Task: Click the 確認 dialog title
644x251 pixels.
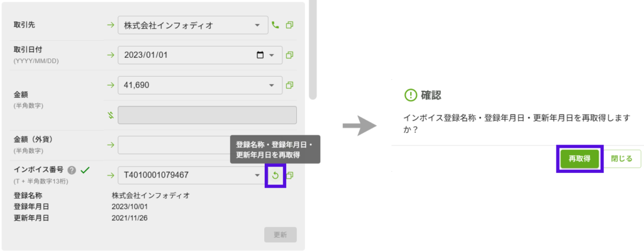Action: click(x=431, y=96)
